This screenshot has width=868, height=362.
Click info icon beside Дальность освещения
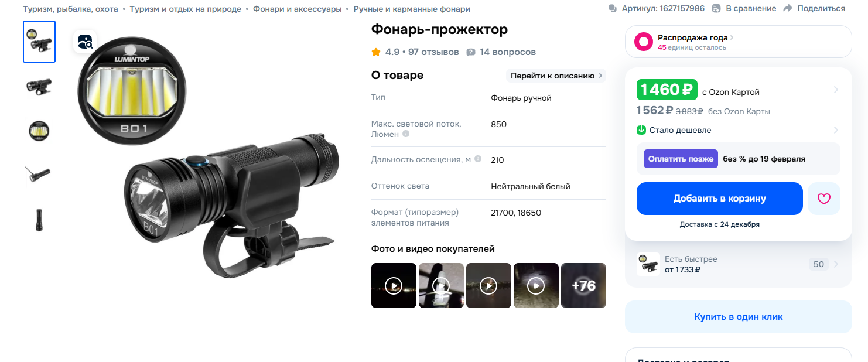point(478,159)
